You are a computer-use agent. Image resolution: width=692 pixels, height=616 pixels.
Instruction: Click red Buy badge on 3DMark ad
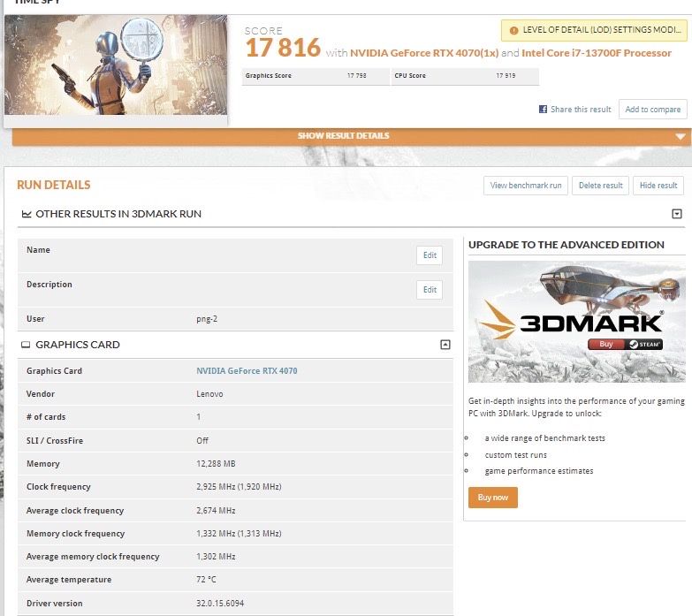606,344
